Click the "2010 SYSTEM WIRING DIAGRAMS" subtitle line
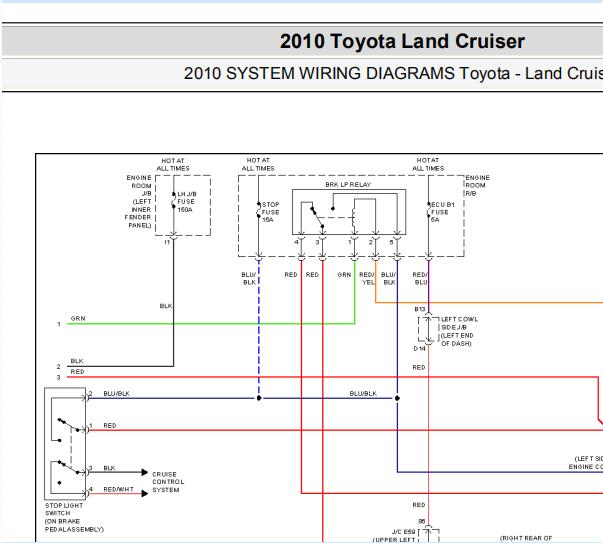Screen dimensions: 603x543 [x=393, y=73]
